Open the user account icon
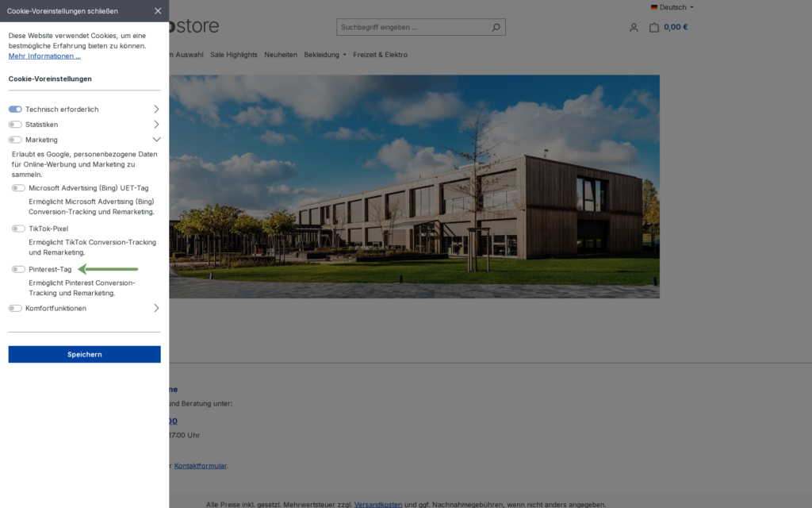This screenshot has height=508, width=812. coord(634,28)
